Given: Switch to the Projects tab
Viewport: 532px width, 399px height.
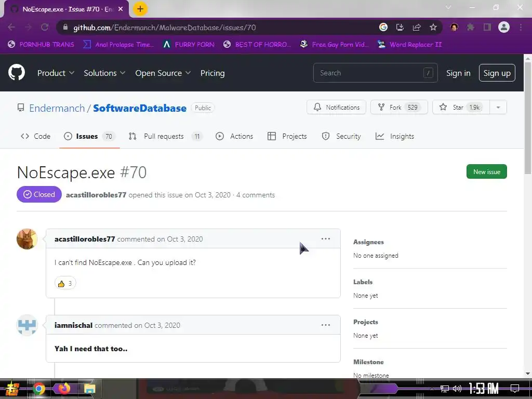Looking at the screenshot, I should [x=287, y=136].
